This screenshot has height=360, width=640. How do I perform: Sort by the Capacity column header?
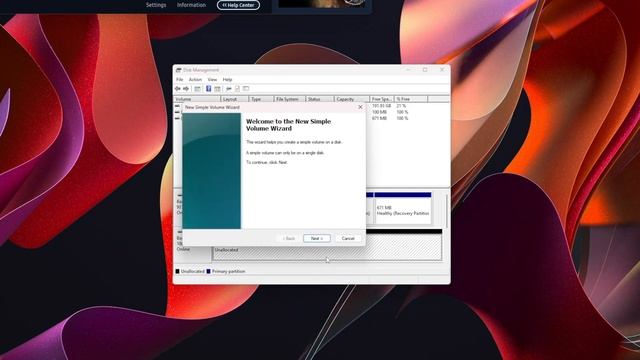click(352, 99)
